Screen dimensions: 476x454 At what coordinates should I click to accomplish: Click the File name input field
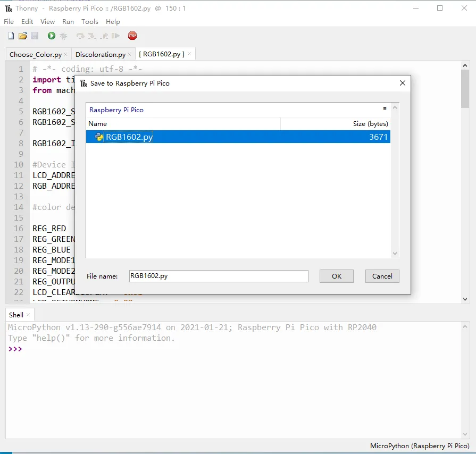[x=219, y=276]
